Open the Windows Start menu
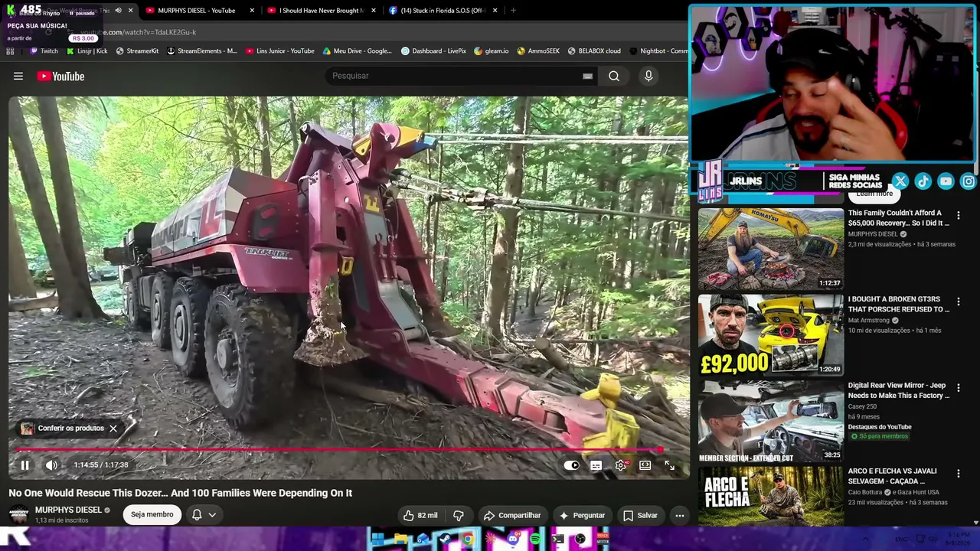The height and width of the screenshot is (551, 980). pyautogui.click(x=377, y=539)
